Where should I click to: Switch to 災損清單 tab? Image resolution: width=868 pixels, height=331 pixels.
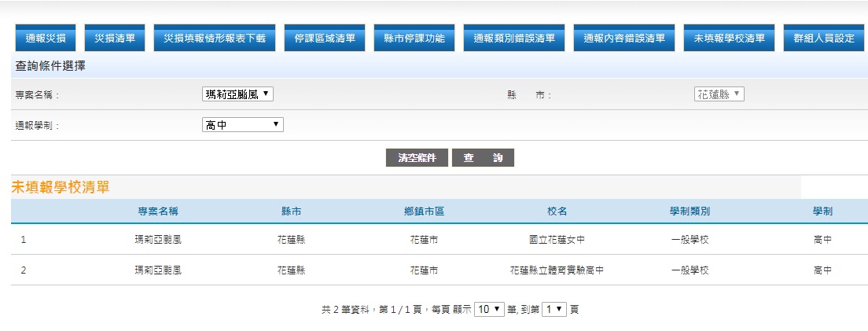click(115, 38)
